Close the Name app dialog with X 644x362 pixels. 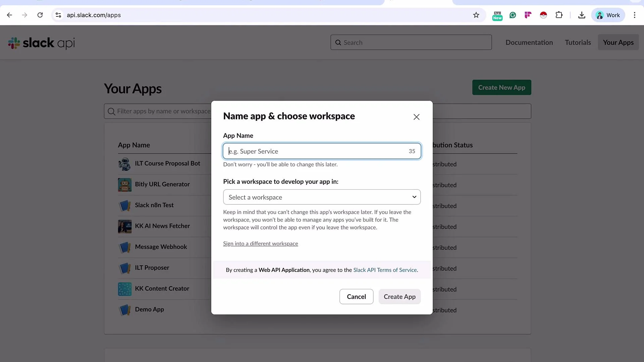point(416,117)
